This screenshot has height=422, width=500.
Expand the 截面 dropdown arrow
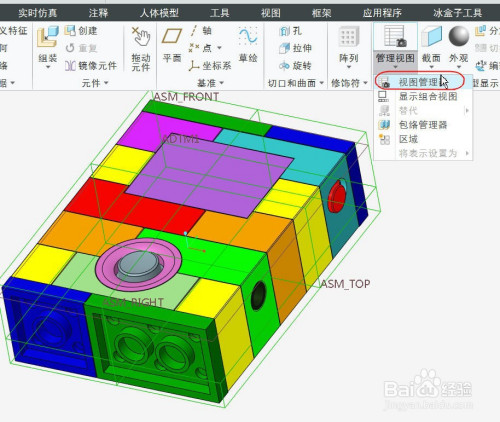tap(431, 68)
